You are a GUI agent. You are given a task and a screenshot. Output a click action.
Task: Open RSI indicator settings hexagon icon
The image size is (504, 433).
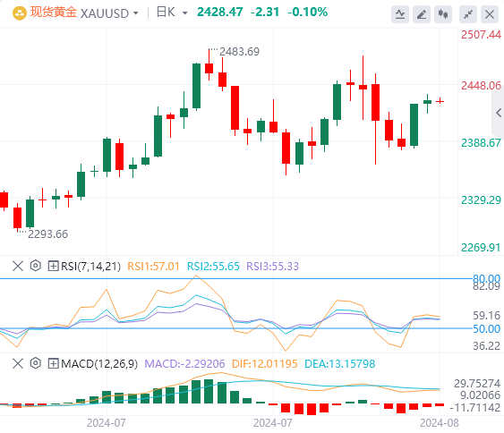coord(35,266)
